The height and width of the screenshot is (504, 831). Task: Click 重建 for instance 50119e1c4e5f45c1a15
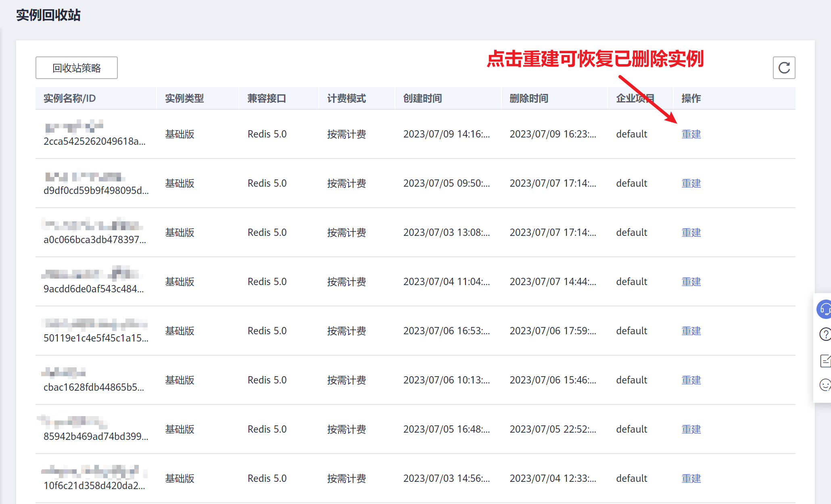click(691, 331)
